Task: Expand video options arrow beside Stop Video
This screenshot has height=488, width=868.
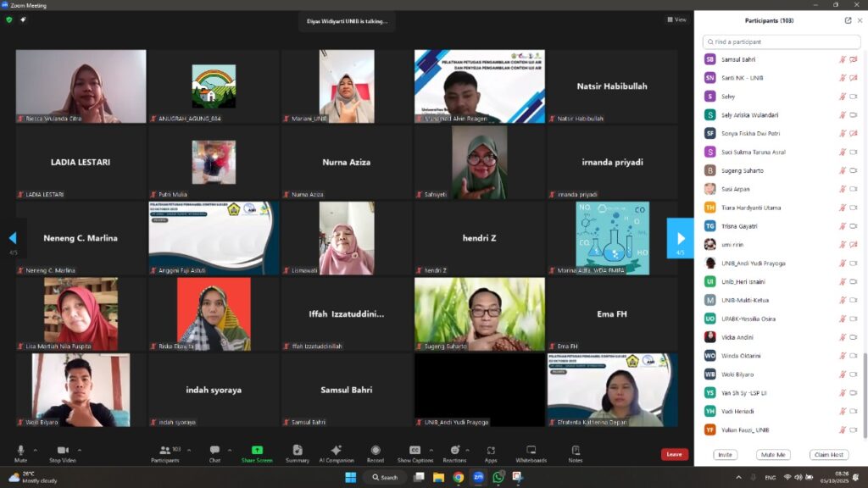Action: (80, 450)
